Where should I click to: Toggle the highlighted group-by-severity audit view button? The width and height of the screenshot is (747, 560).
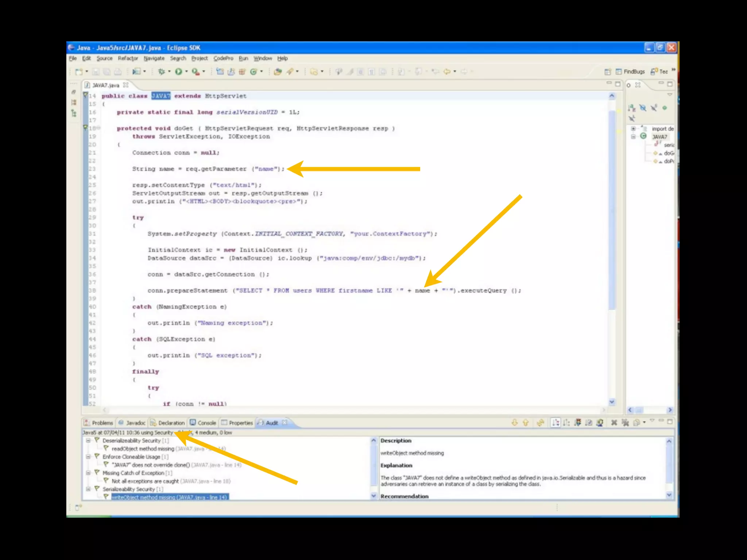pos(555,423)
